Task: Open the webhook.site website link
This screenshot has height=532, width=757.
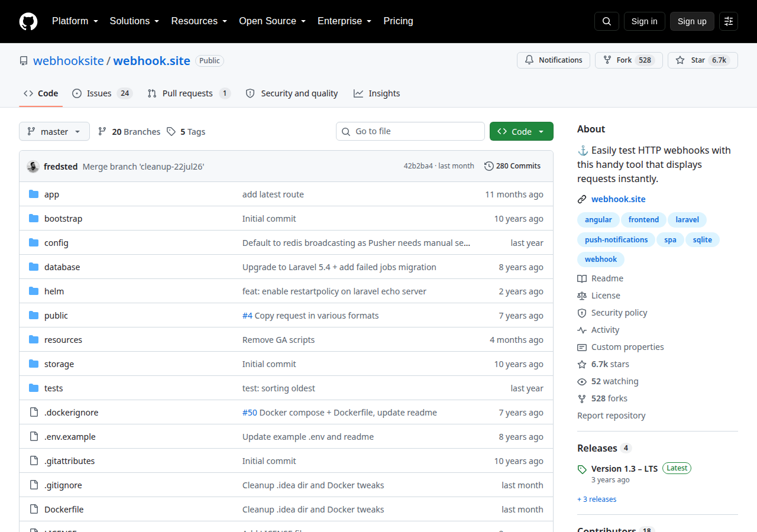Action: (619, 199)
